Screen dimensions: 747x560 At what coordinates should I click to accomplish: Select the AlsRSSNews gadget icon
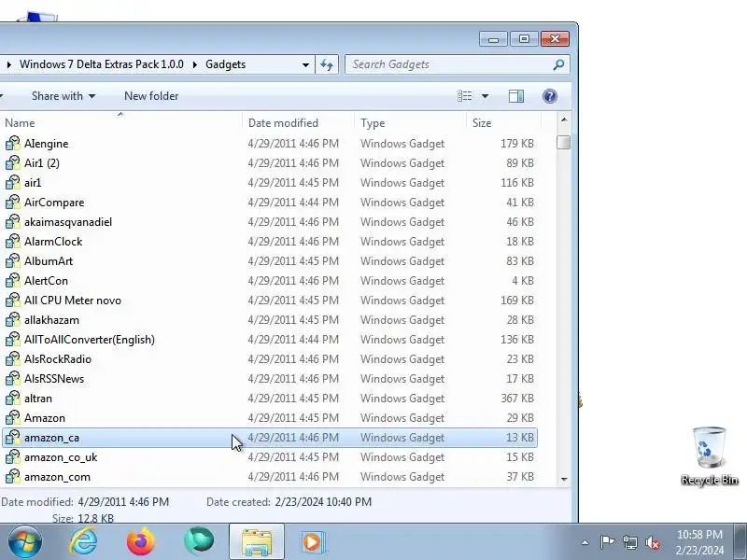[x=13, y=379]
